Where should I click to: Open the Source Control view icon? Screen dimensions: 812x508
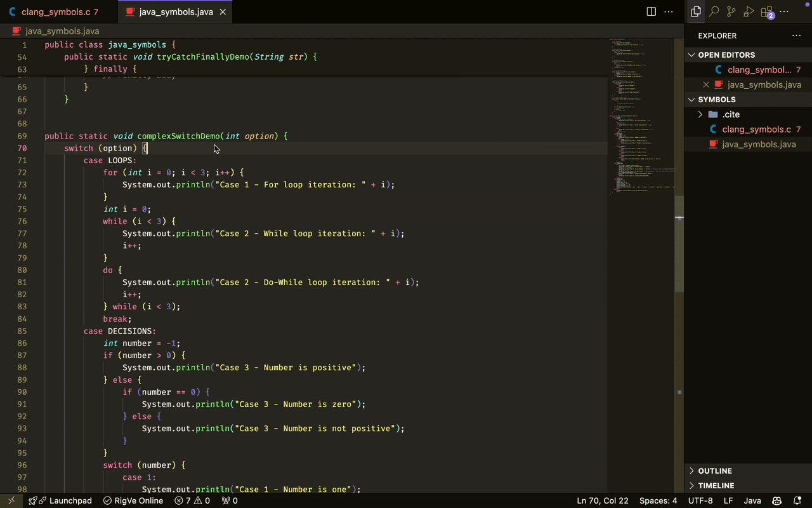pos(731,11)
